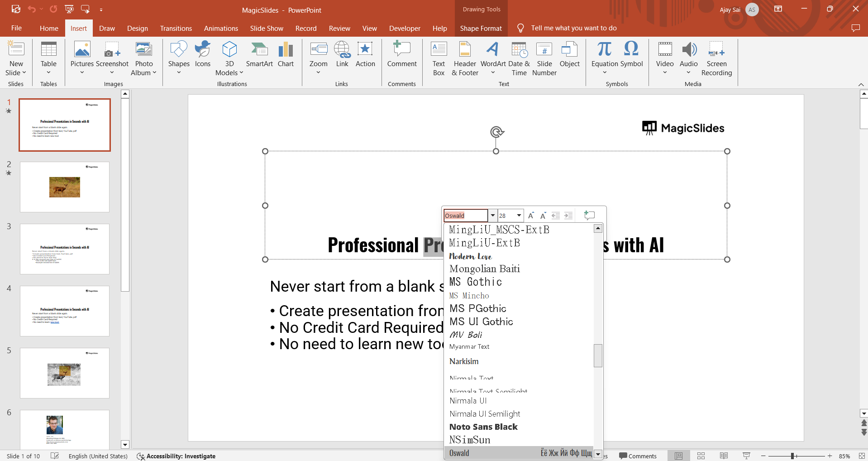Switch to the Design tab
The image size is (868, 461).
click(137, 28)
